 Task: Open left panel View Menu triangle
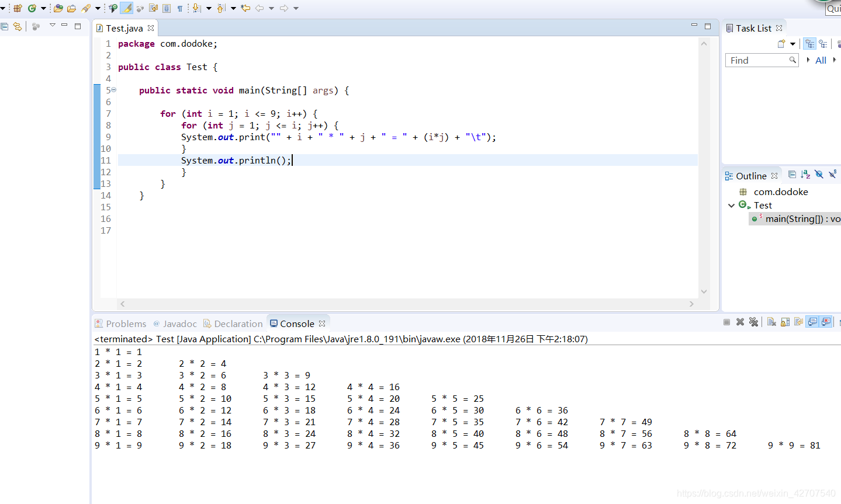click(x=52, y=25)
